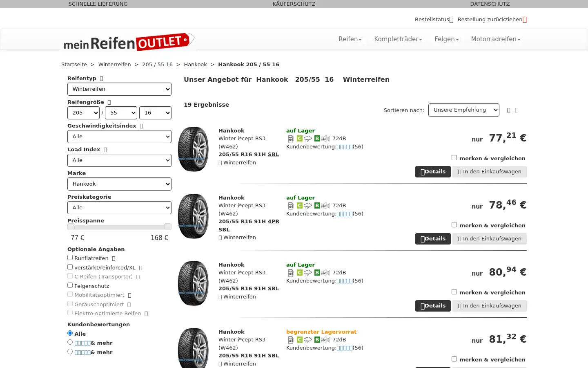Viewport: 588px width, 368px height.
Task: Click wet grip rain cloud icon, 78,46 € tire
Action: [308, 206]
